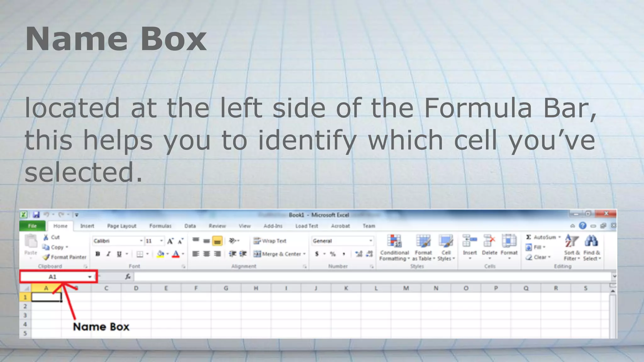Click the Decrease Indent icon

click(232, 254)
